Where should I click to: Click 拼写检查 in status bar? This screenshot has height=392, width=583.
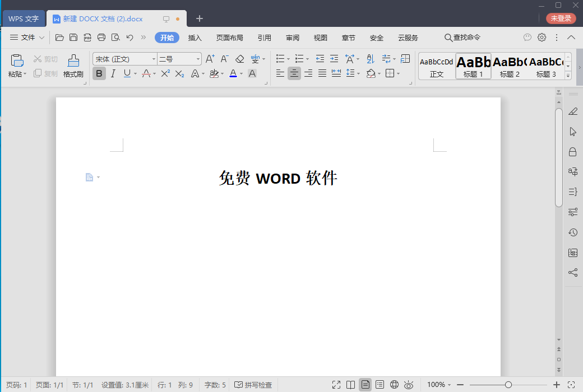(x=253, y=385)
